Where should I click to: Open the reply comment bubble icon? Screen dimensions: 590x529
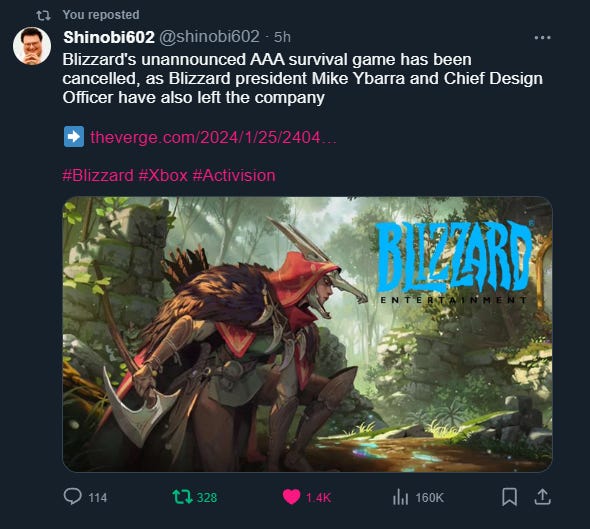(x=73, y=496)
